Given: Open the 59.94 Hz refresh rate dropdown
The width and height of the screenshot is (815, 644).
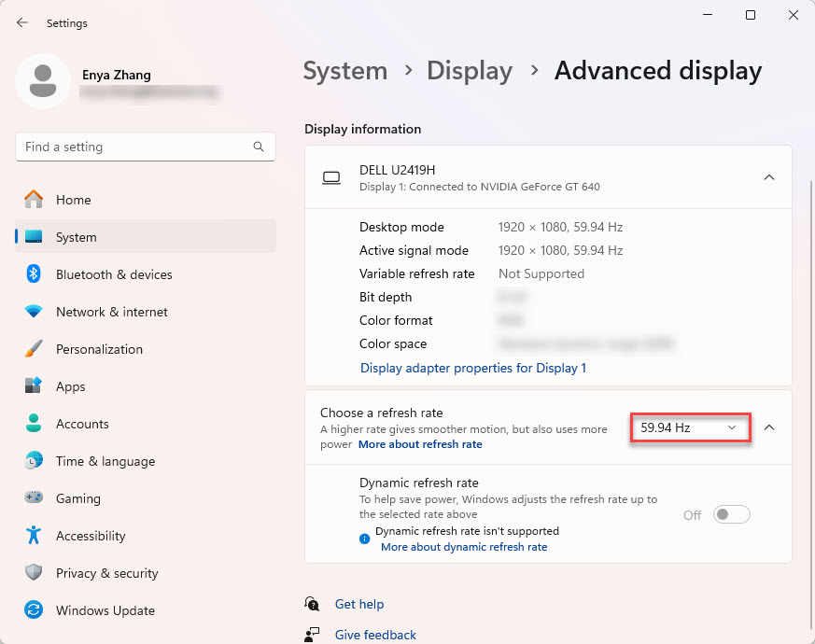Looking at the screenshot, I should pos(689,428).
